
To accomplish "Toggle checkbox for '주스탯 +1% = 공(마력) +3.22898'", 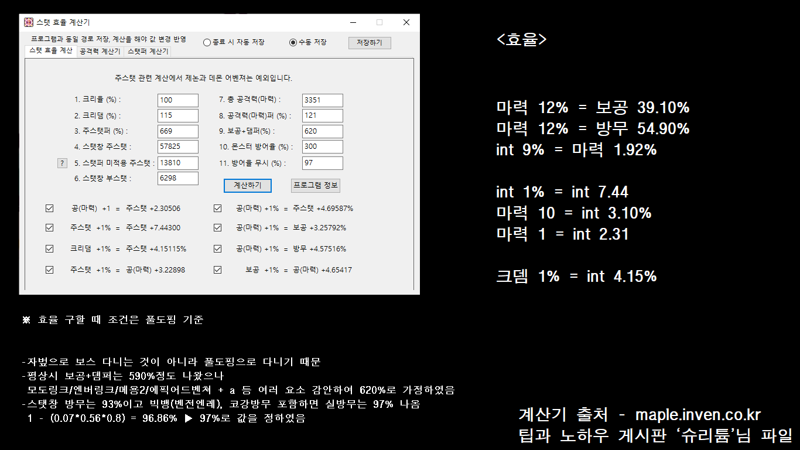I will (x=49, y=270).
